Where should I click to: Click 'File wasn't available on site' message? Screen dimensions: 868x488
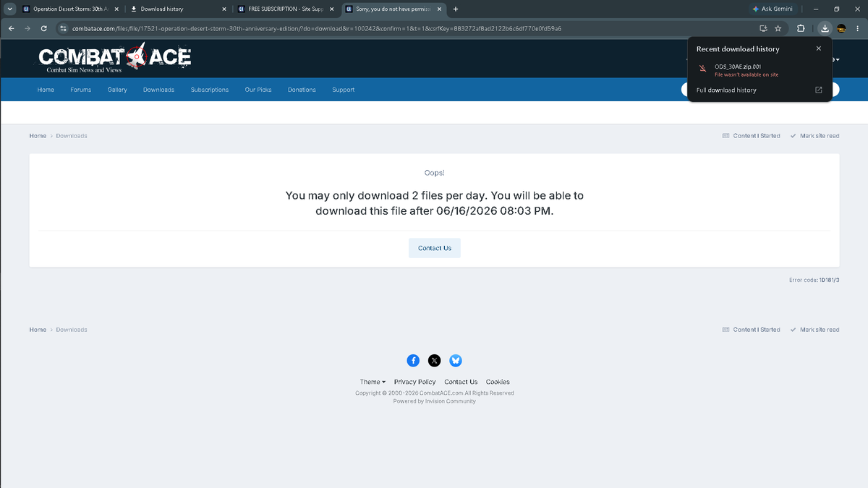pyautogui.click(x=746, y=74)
